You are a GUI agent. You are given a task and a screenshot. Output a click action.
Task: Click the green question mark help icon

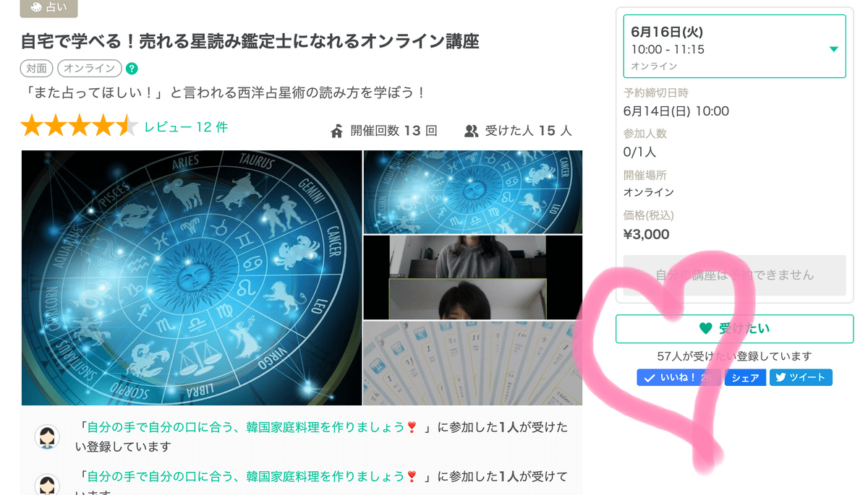tap(132, 69)
